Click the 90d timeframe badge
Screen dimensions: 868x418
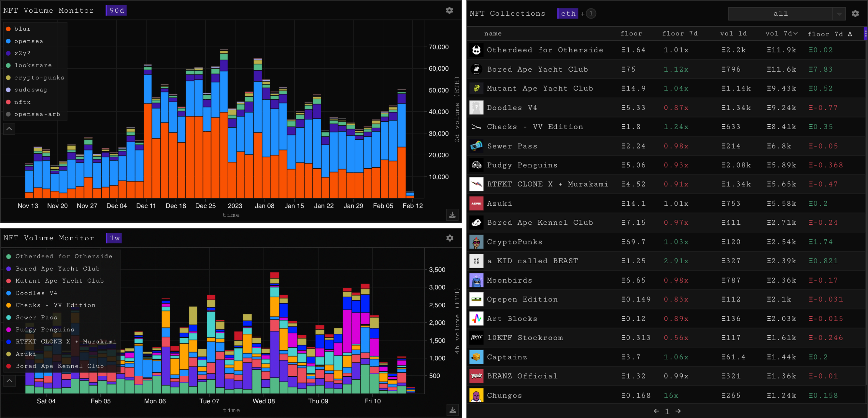pos(116,10)
